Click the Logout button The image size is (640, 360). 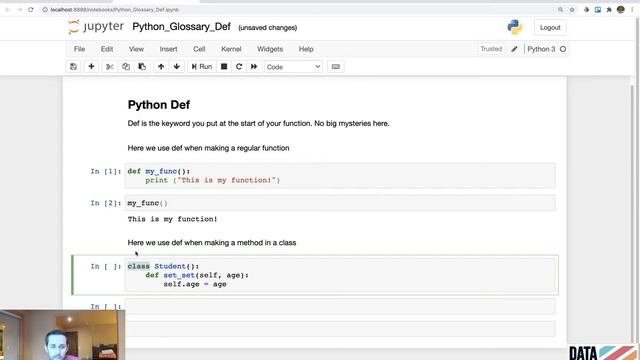click(x=550, y=27)
